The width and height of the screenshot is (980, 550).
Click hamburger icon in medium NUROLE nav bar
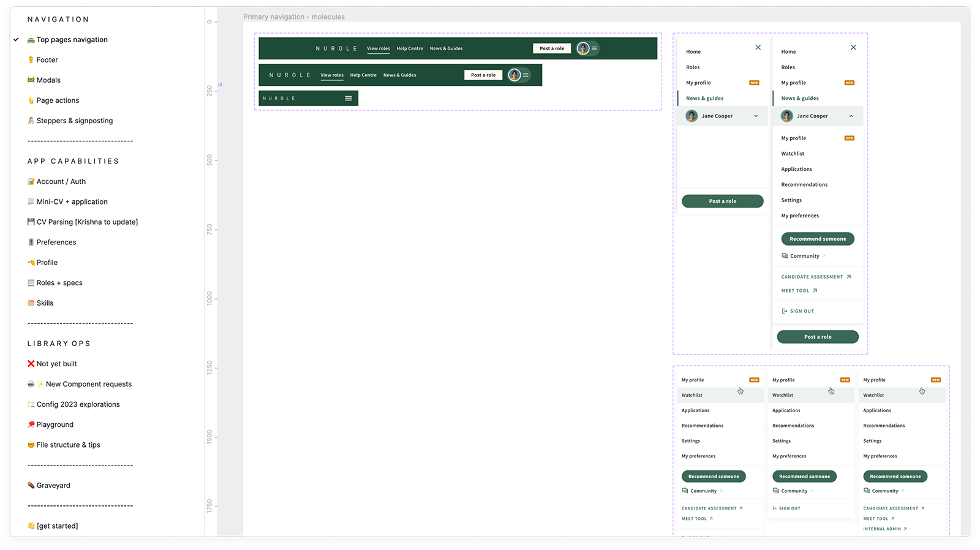(x=526, y=75)
